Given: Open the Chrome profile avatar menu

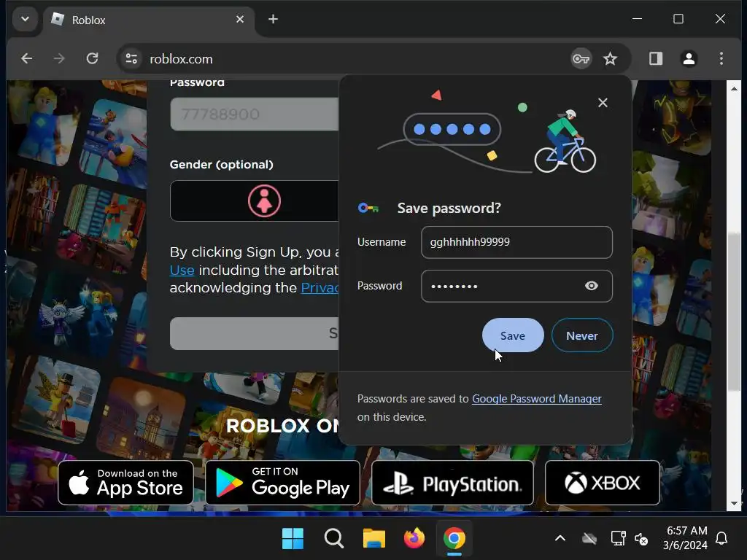Looking at the screenshot, I should pyautogui.click(x=689, y=58).
